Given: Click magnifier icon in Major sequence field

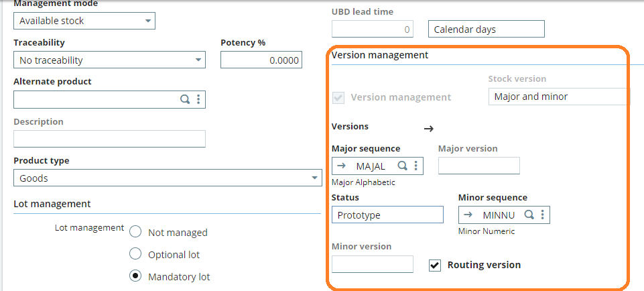Looking at the screenshot, I should tap(403, 166).
